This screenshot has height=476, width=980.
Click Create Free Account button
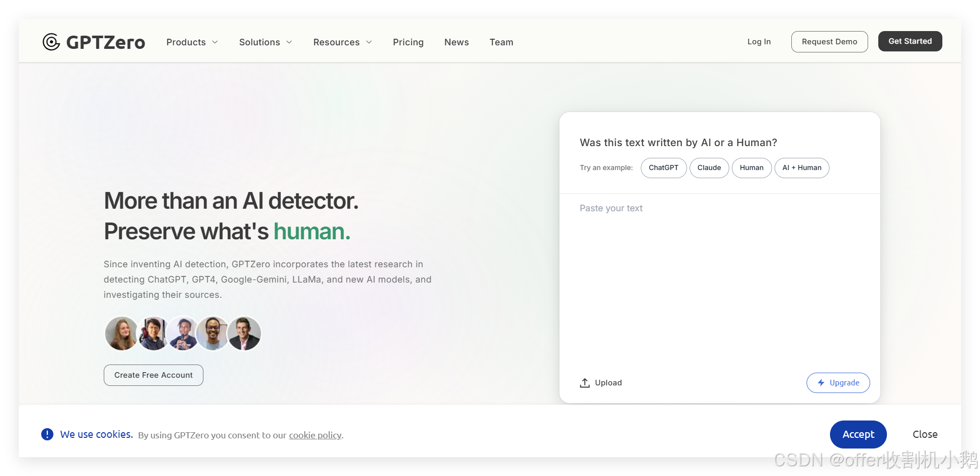(154, 375)
